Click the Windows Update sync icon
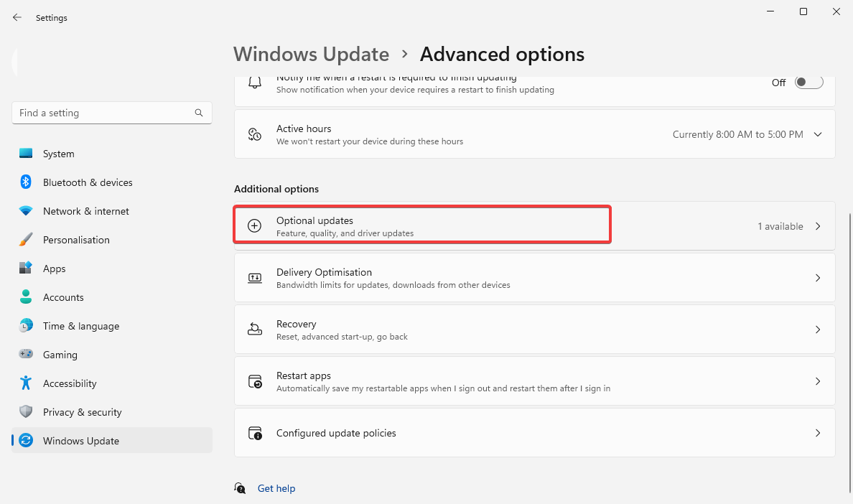This screenshot has height=504, width=853. (x=26, y=440)
